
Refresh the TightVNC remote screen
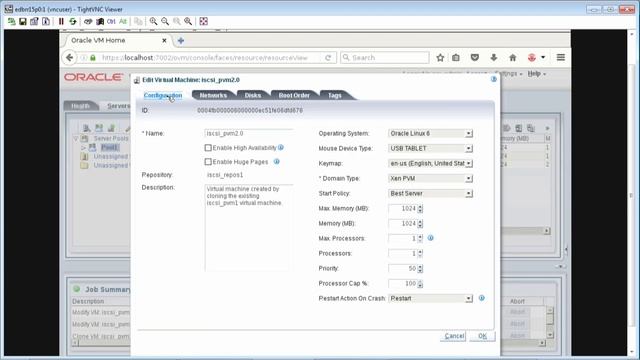73,21
